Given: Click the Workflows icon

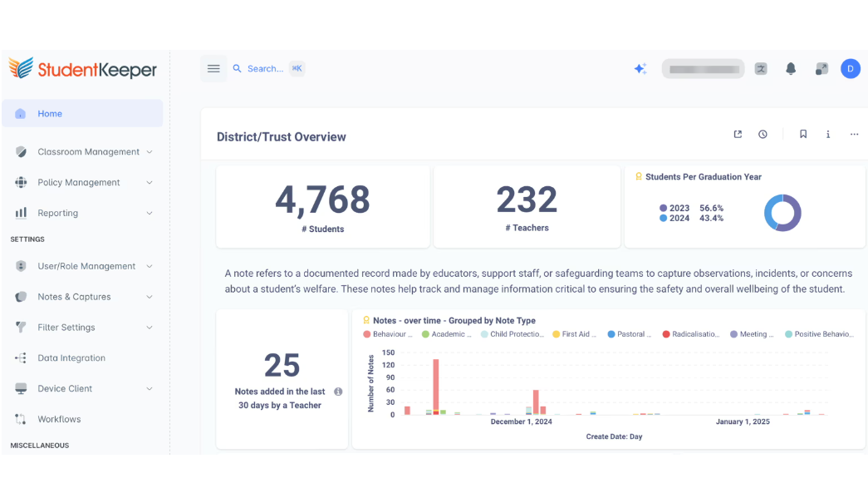Looking at the screenshot, I should 21,419.
